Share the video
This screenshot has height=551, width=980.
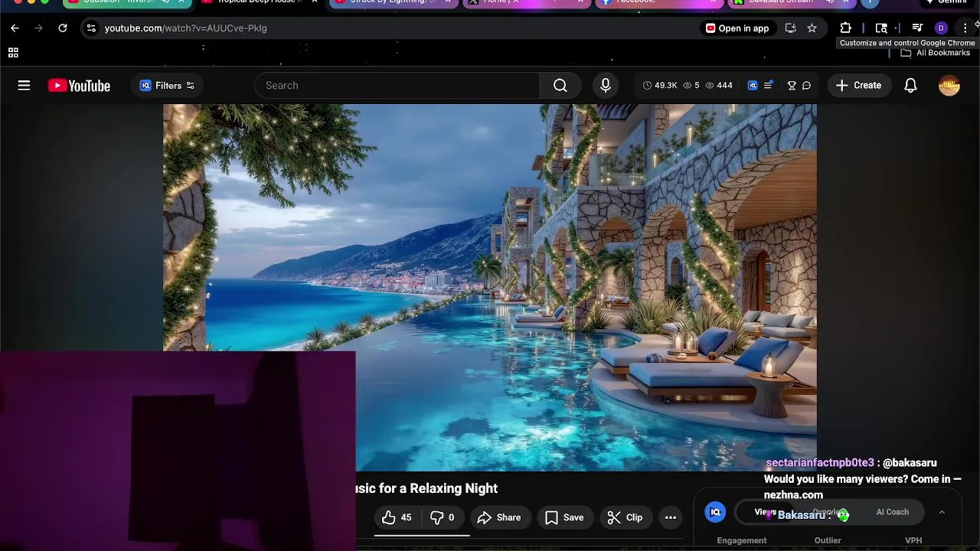(498, 518)
